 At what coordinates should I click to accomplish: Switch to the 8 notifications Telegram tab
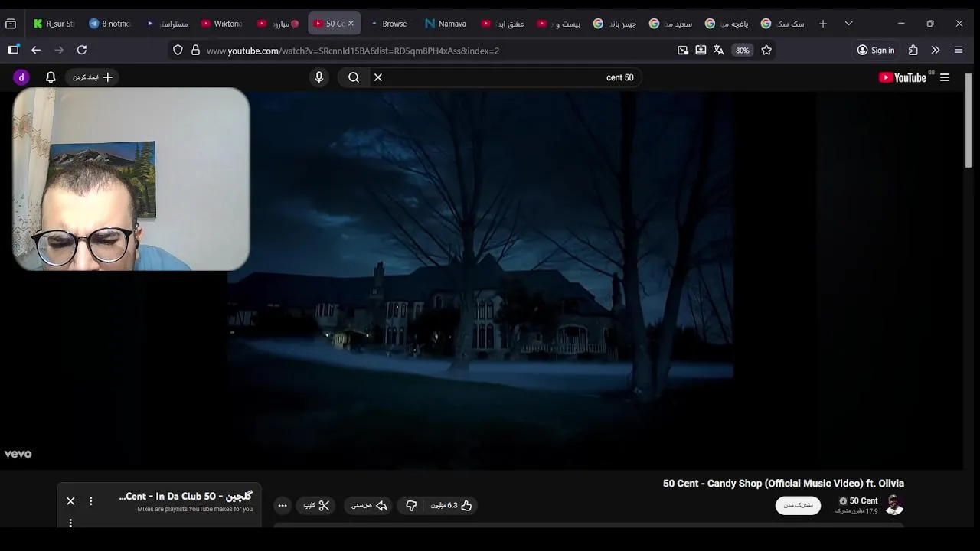[109, 24]
